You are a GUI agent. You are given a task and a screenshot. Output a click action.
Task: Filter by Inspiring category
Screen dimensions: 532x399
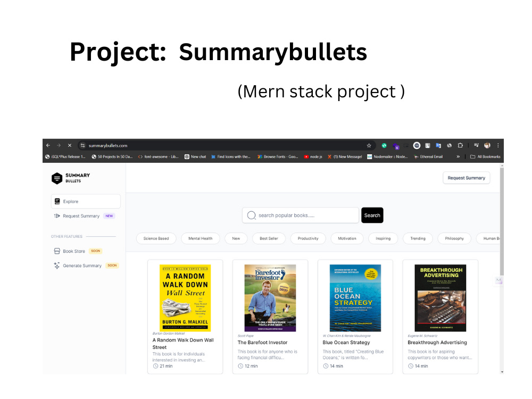(x=383, y=238)
